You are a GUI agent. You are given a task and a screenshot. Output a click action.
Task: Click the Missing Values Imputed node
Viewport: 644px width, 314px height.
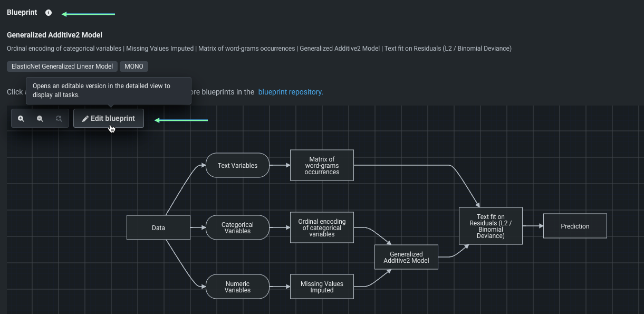(x=322, y=287)
